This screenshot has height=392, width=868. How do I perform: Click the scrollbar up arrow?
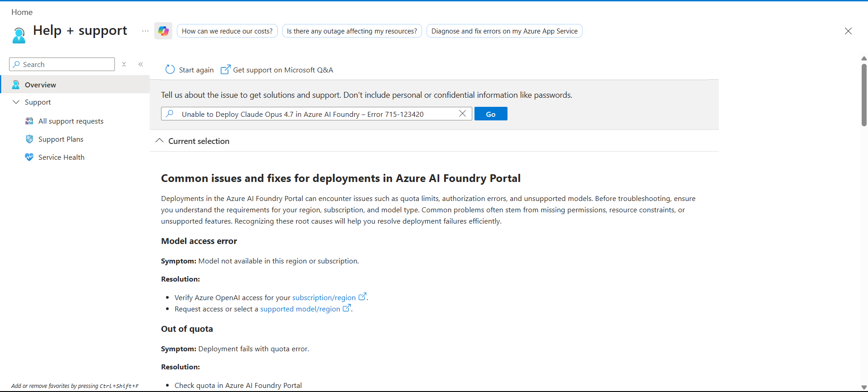coord(864,58)
